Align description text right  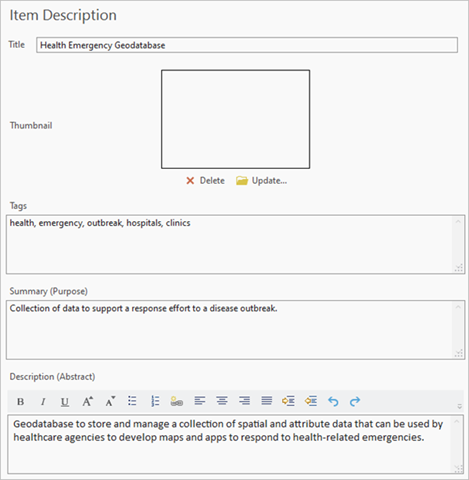[x=244, y=401]
